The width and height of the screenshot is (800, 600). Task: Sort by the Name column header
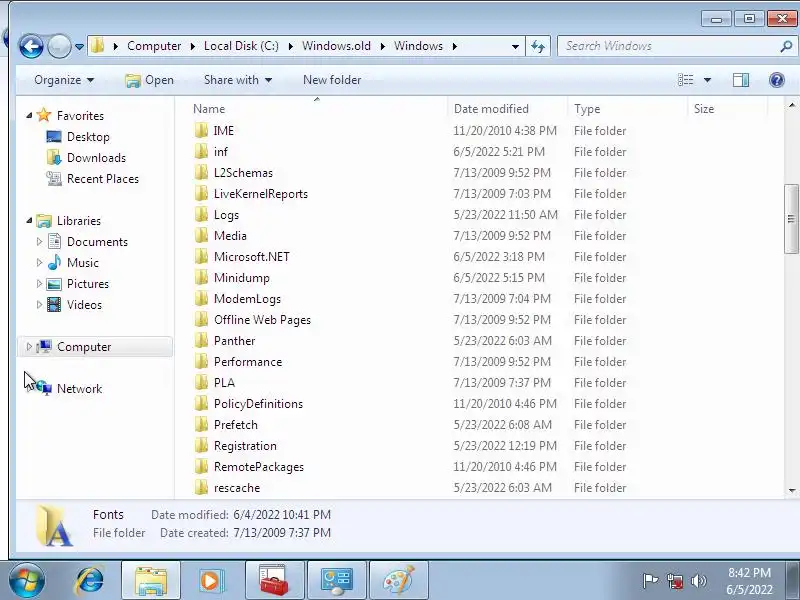209,109
